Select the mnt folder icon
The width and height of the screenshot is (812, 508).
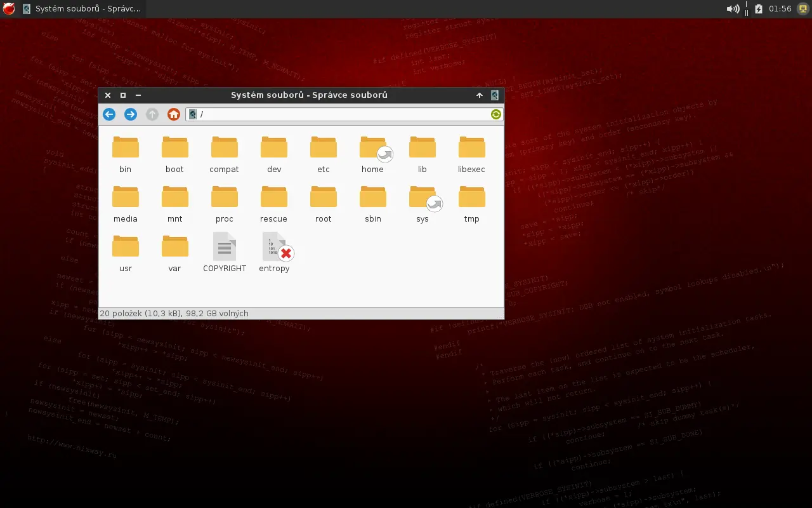pos(175,197)
